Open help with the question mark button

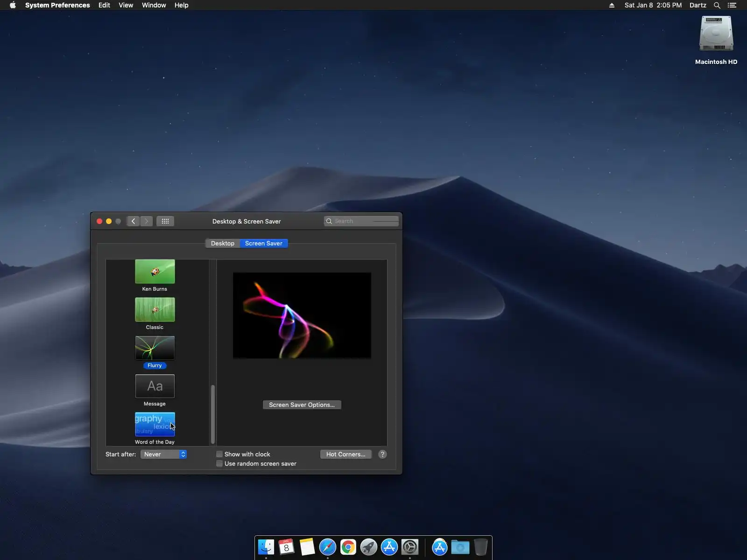382,454
